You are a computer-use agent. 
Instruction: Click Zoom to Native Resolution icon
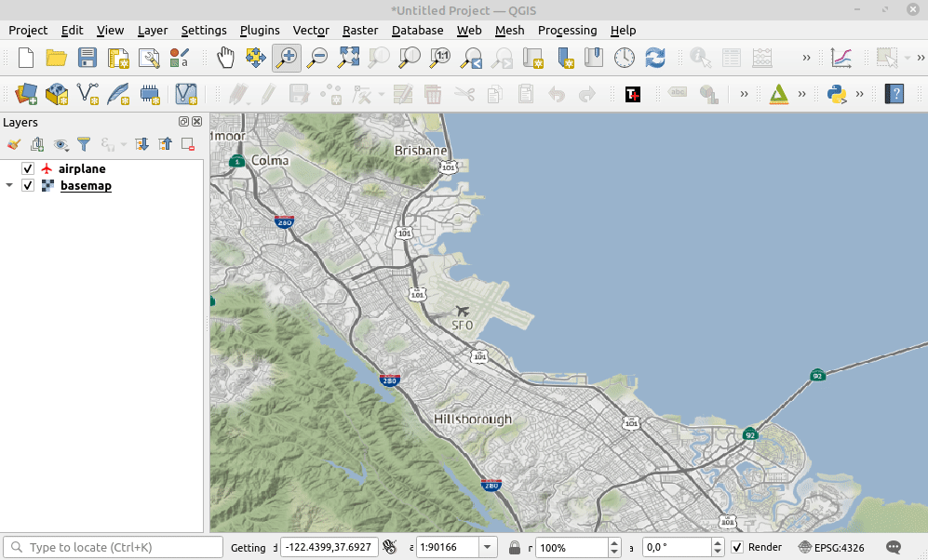click(440, 58)
